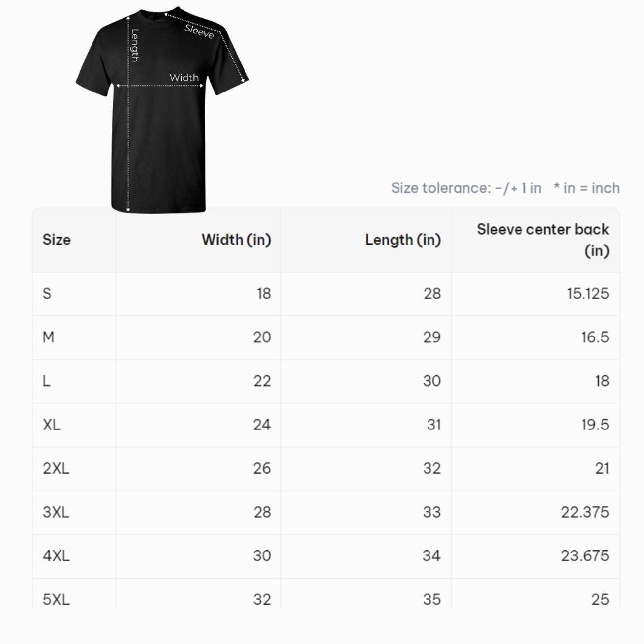644x644 pixels.
Task: Click the Sleeve label on the shirt diagram
Action: tap(199, 31)
